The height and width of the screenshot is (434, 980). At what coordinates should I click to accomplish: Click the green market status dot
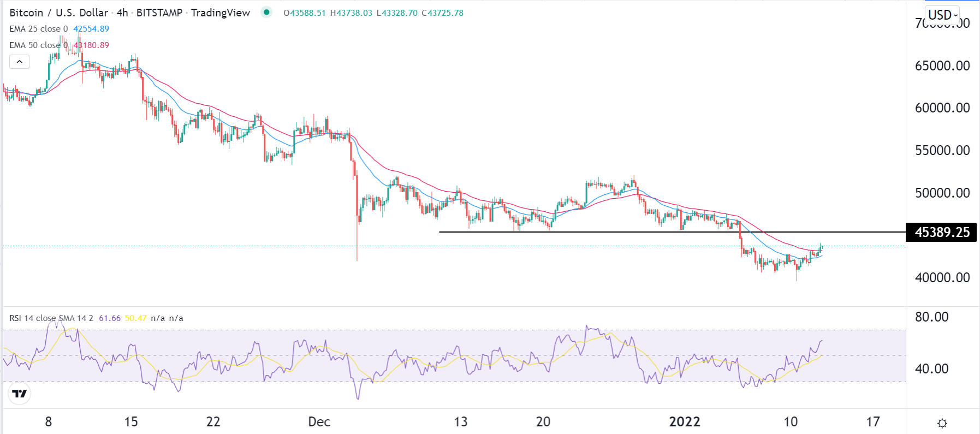[x=266, y=12]
